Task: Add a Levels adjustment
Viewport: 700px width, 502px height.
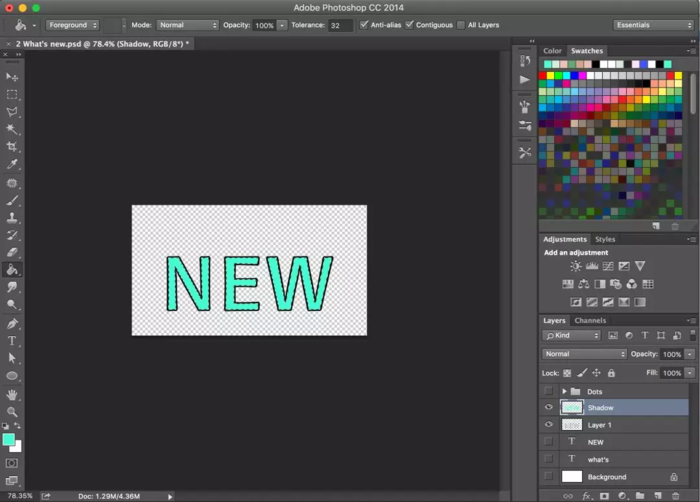Action: point(592,267)
